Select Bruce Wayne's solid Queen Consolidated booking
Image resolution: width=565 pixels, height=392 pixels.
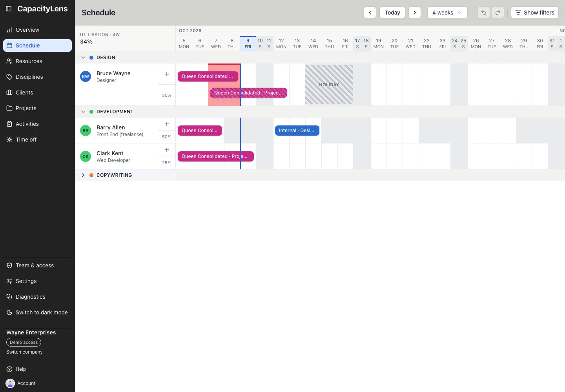[208, 76]
